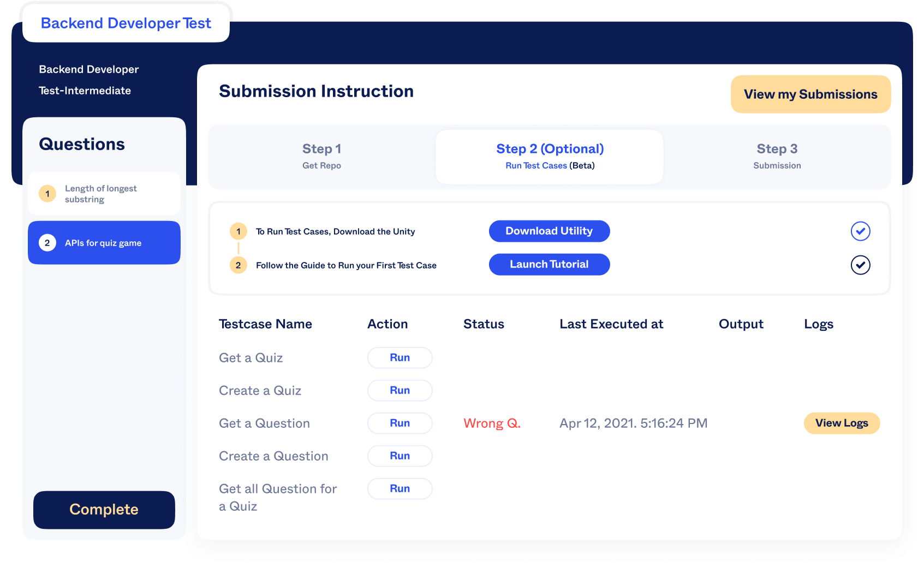Expand Length of longest substring question
The image size is (924, 567).
[104, 194]
